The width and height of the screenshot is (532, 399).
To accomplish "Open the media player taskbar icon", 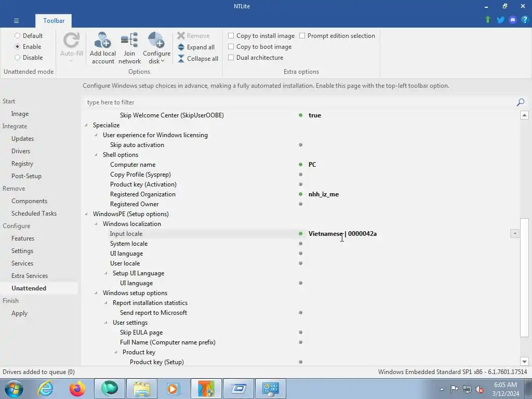I will 174,389.
